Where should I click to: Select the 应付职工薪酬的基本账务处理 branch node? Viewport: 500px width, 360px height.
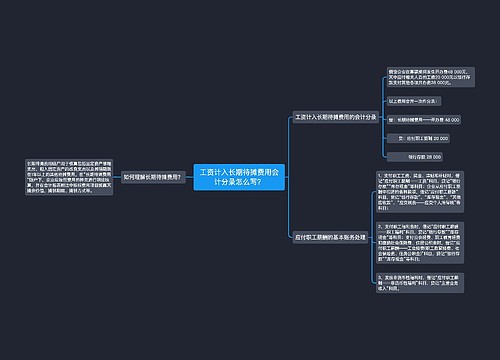[330, 237]
